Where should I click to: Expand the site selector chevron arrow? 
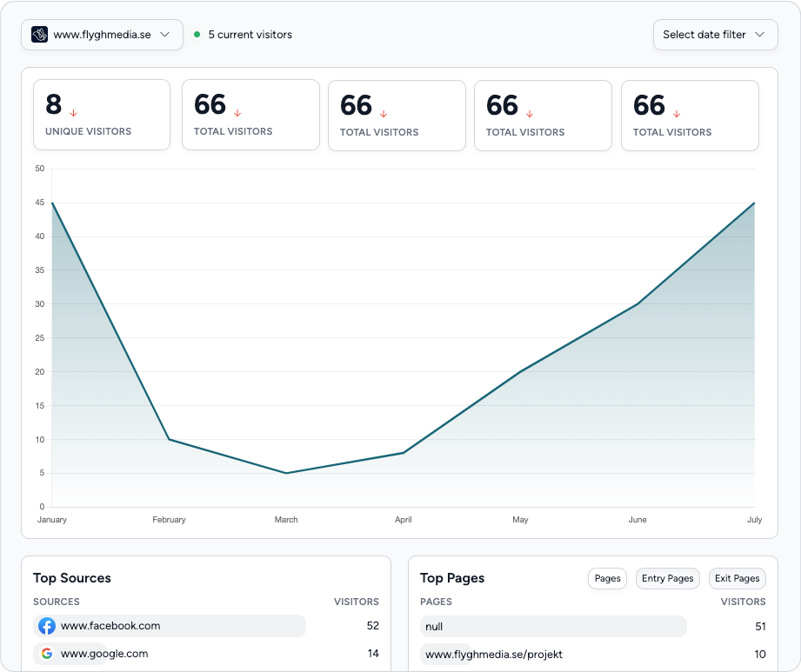165,35
